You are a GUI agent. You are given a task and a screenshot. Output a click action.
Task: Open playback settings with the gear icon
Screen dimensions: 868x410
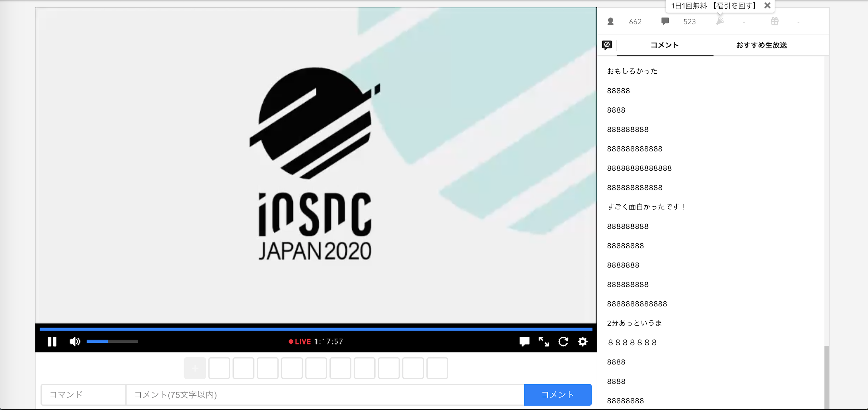pyautogui.click(x=582, y=341)
